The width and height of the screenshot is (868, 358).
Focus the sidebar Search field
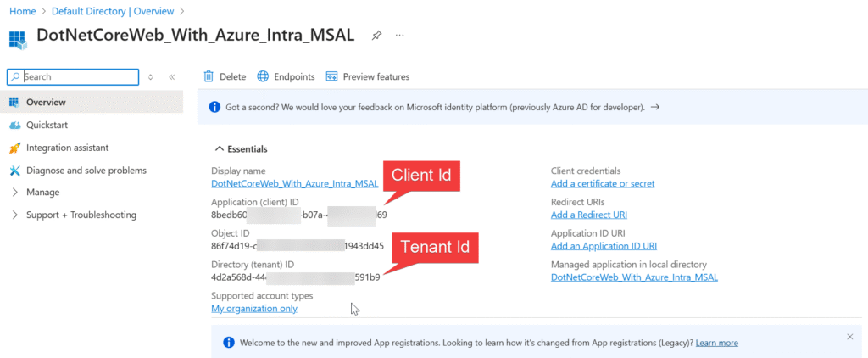73,77
